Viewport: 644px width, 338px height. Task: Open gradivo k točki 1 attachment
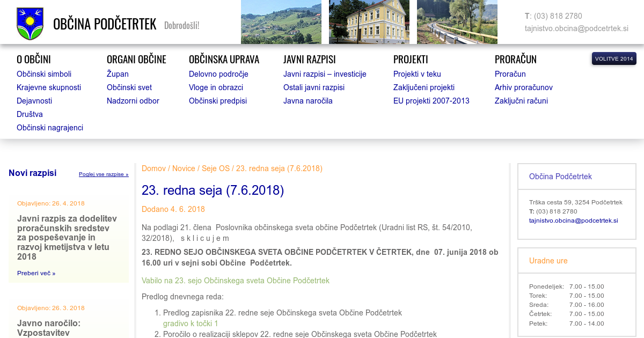click(191, 324)
